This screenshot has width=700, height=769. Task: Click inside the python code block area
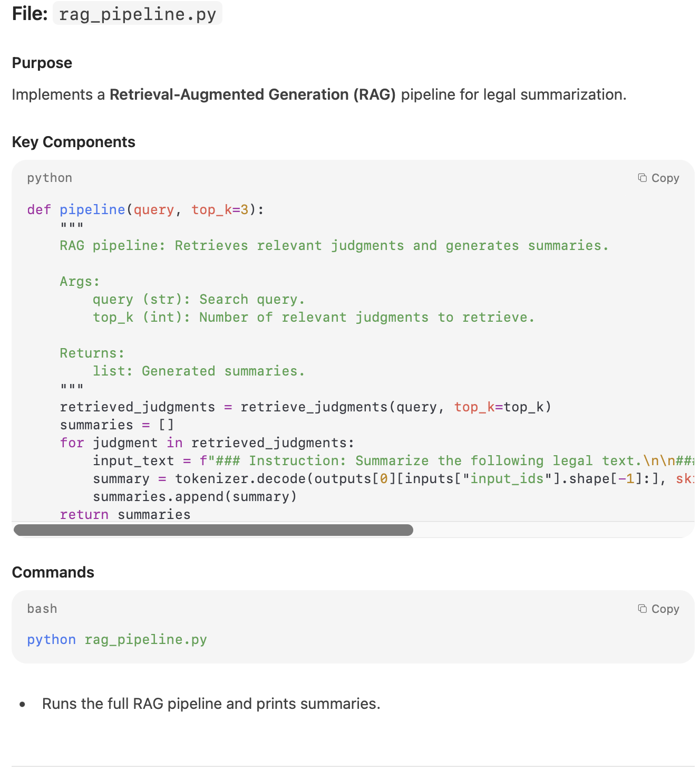pos(348,343)
